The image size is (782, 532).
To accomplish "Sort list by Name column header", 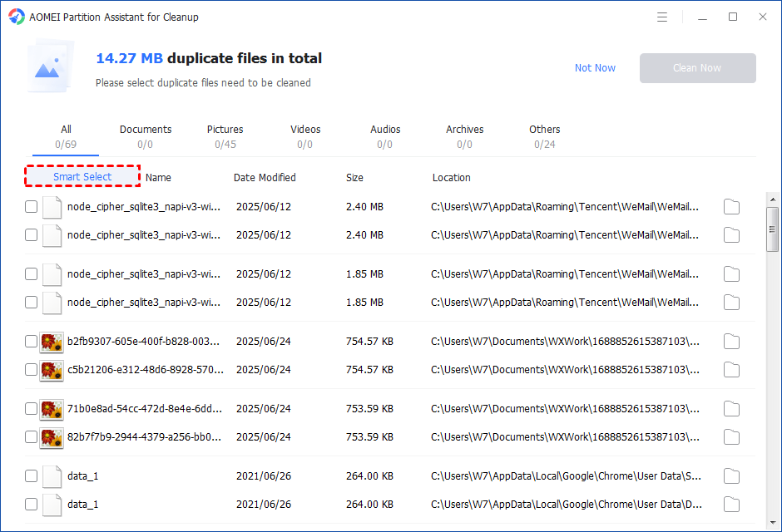I will point(158,177).
